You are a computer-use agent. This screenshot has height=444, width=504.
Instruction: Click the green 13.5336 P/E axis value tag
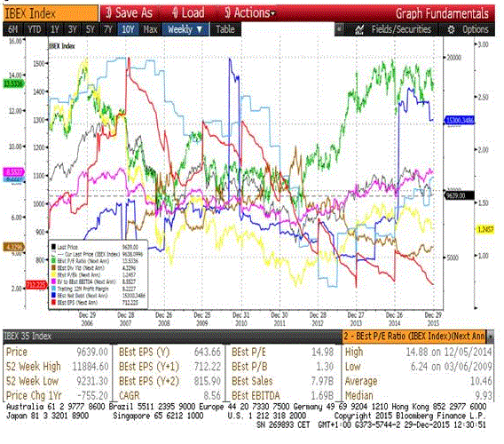(13, 84)
